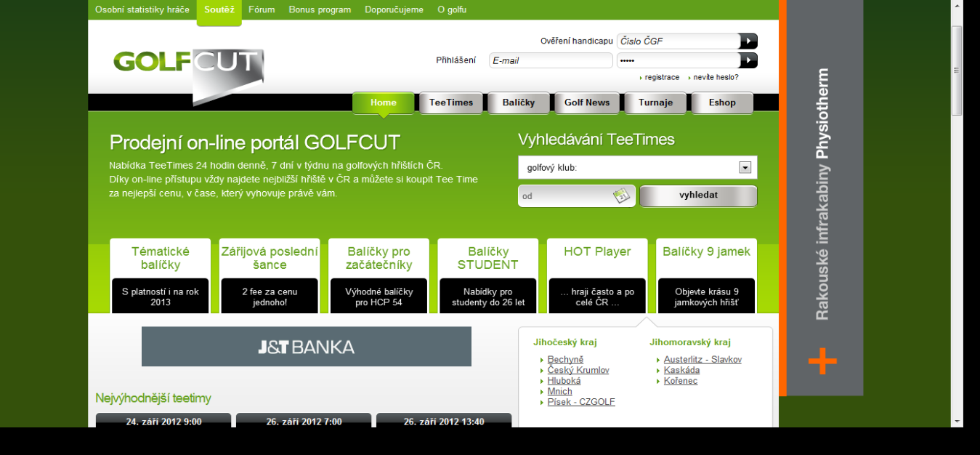This screenshot has width=980, height=455.
Task: Open Doporučujeme menu item
Action: tap(394, 9)
